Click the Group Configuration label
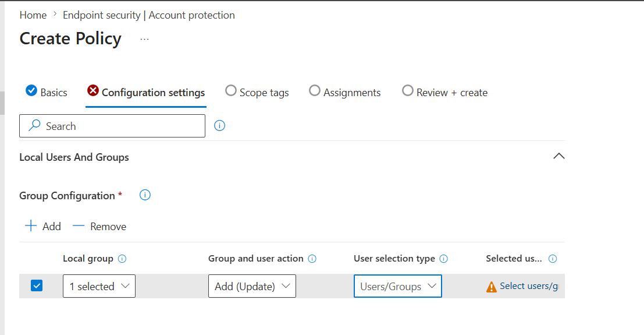644x335 pixels. 67,196
